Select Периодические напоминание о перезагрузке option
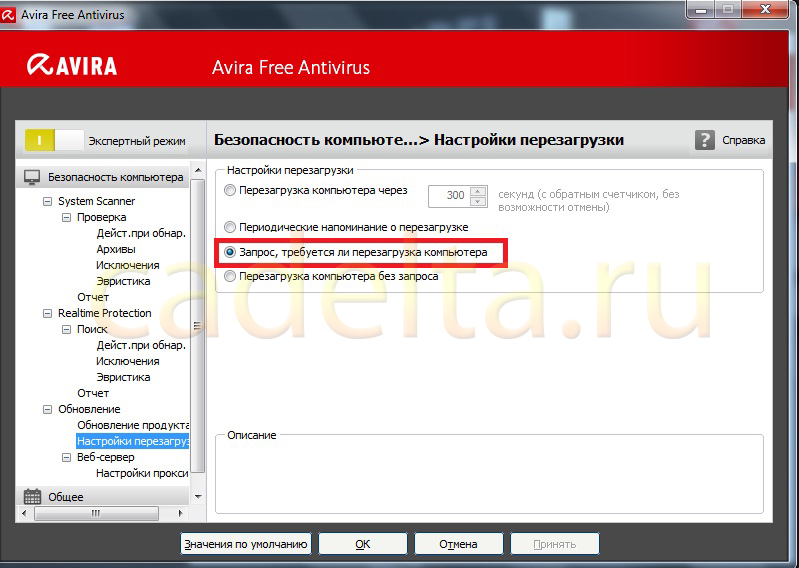Viewport: 799px width, 568px height. tap(230, 227)
